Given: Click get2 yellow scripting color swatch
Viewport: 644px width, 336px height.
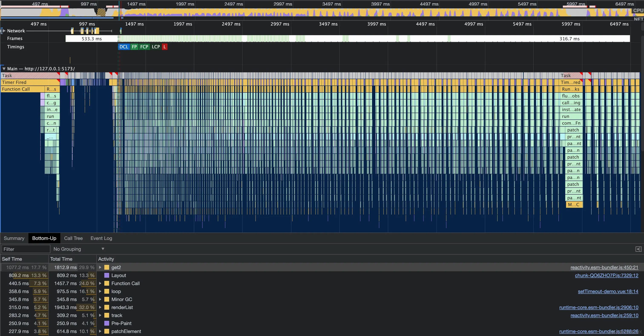Looking at the screenshot, I should coord(107,267).
